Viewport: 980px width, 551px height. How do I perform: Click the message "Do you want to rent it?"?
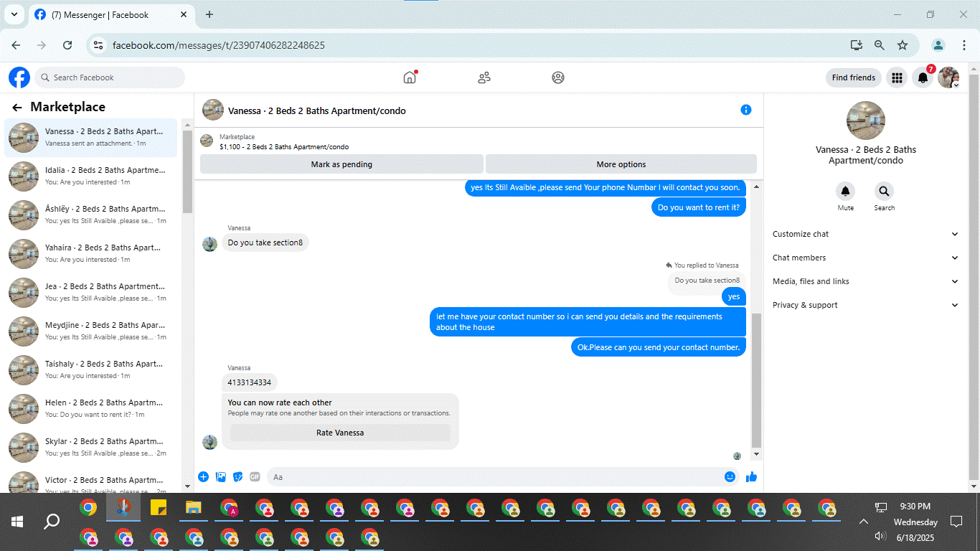pyautogui.click(x=699, y=207)
